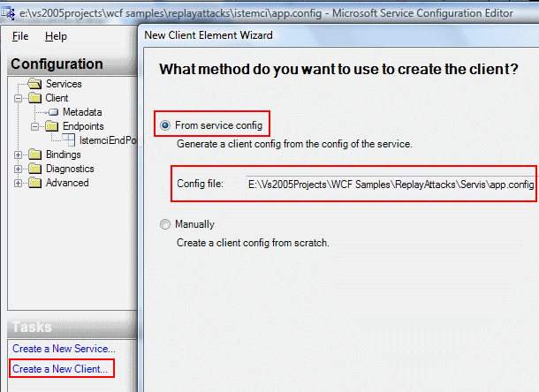Click the Services folder icon
This screenshot has width=539, height=392.
pyautogui.click(x=34, y=84)
